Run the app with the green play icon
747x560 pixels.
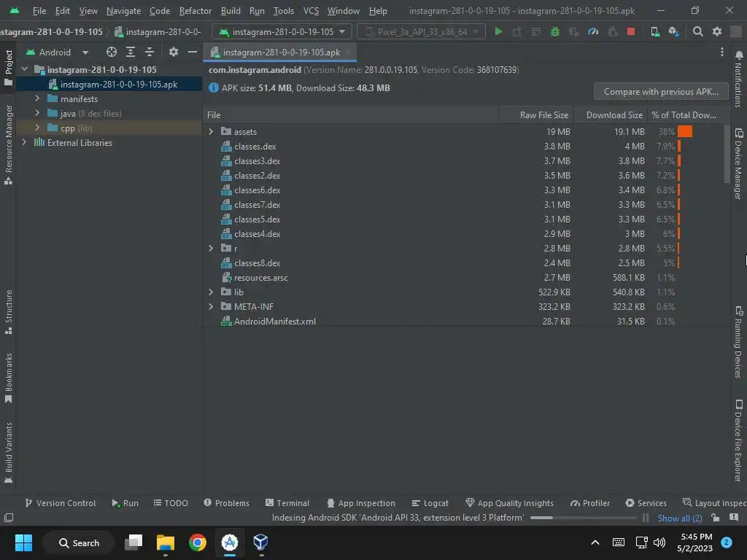(498, 32)
